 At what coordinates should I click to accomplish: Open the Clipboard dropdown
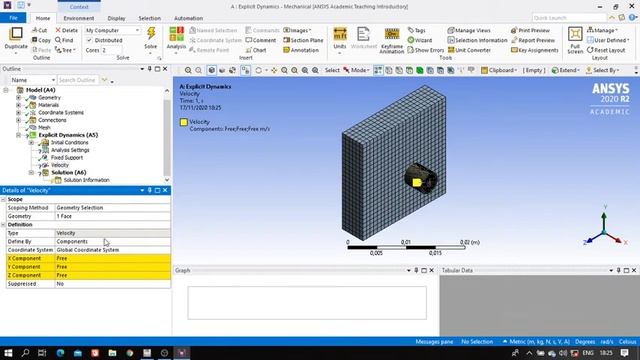coord(499,70)
